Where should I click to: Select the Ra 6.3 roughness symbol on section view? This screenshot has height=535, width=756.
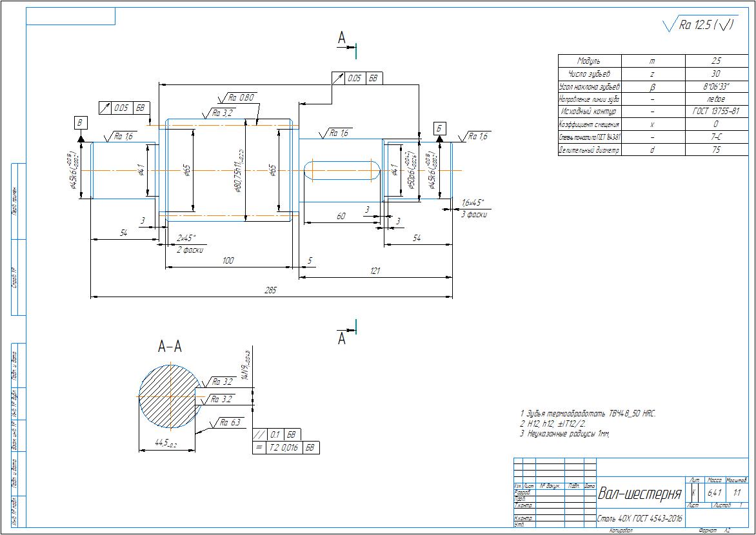230,423
